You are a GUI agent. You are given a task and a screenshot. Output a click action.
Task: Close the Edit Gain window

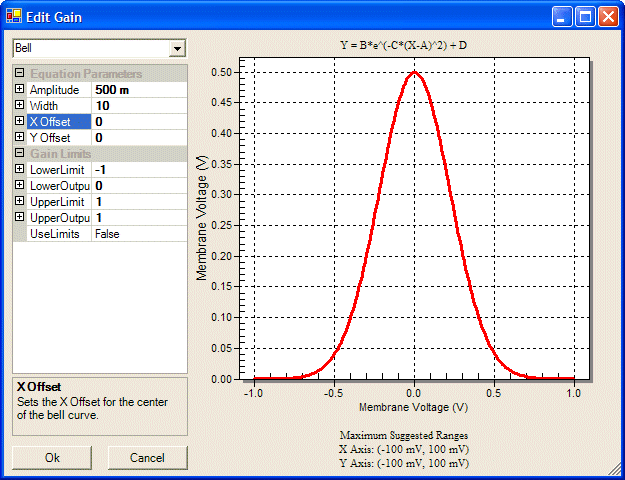point(609,17)
